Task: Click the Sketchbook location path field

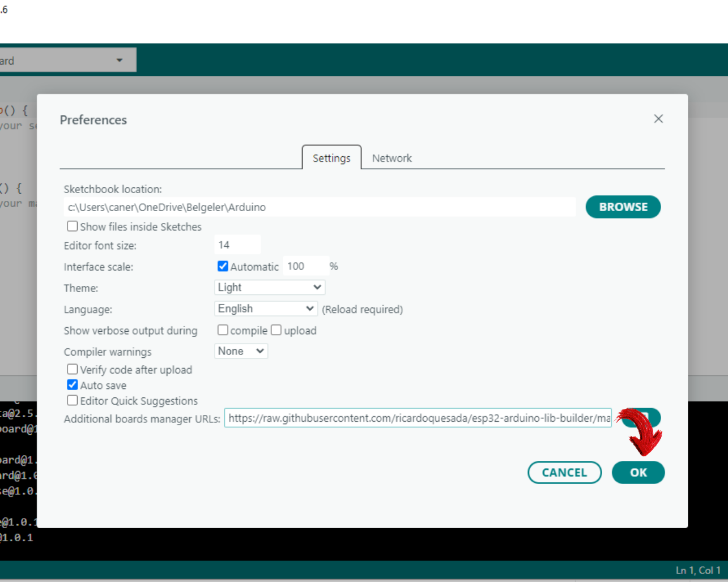Action: 320,207
